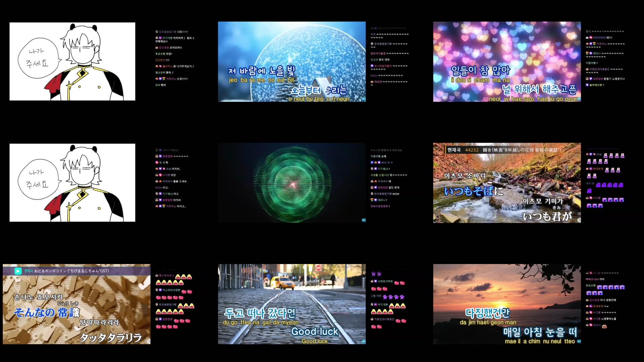This screenshot has width=644, height=362.
Task: Click the heart bokeh karaoke video
Action: click(x=507, y=62)
